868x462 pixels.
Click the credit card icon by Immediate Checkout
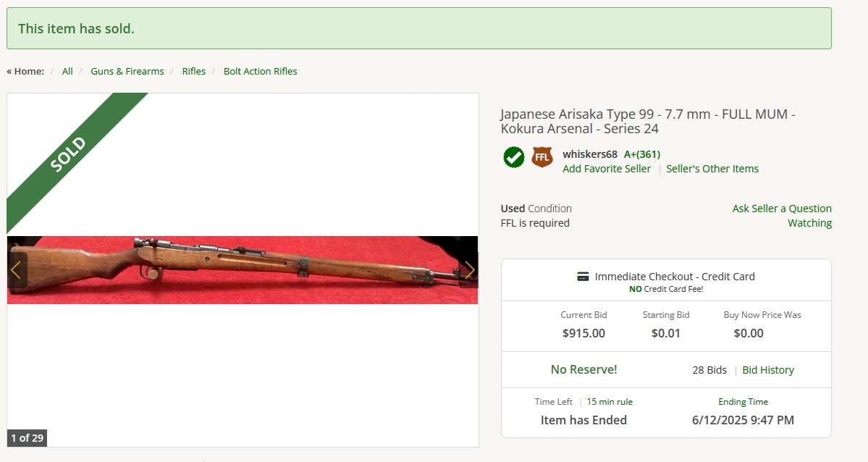pyautogui.click(x=583, y=277)
